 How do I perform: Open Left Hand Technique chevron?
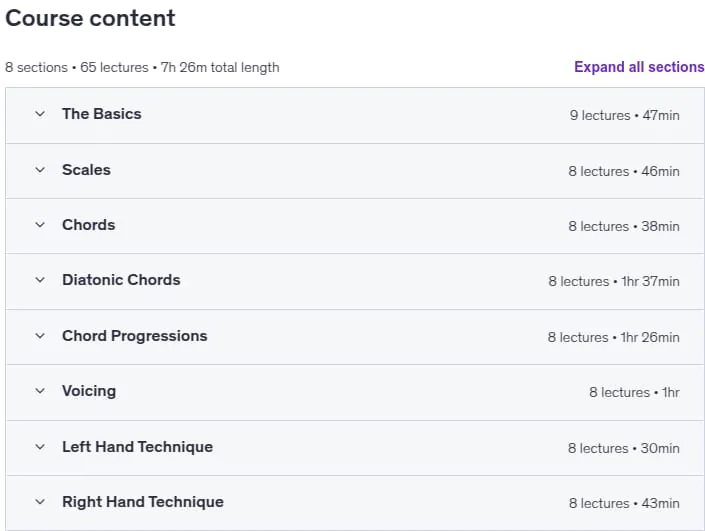[40, 447]
